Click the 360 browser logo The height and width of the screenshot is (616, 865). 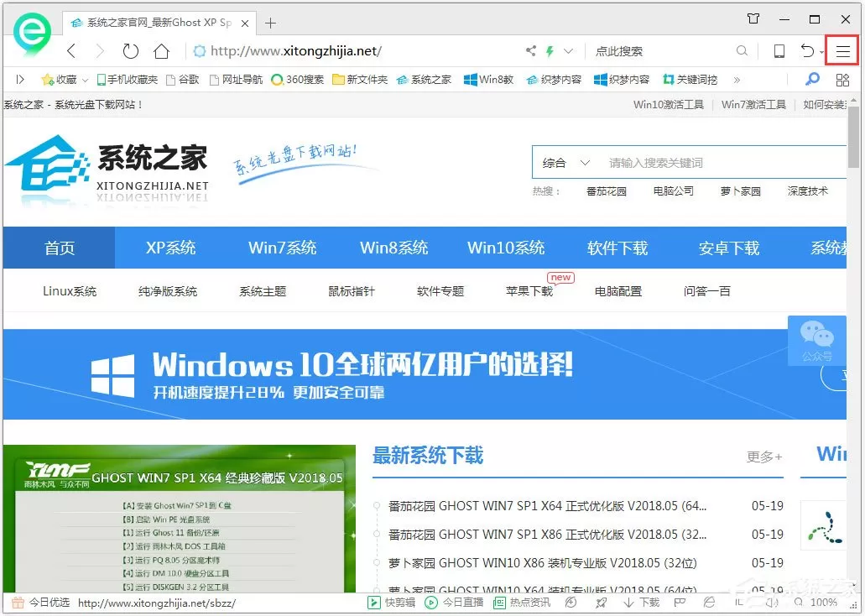coord(31,33)
